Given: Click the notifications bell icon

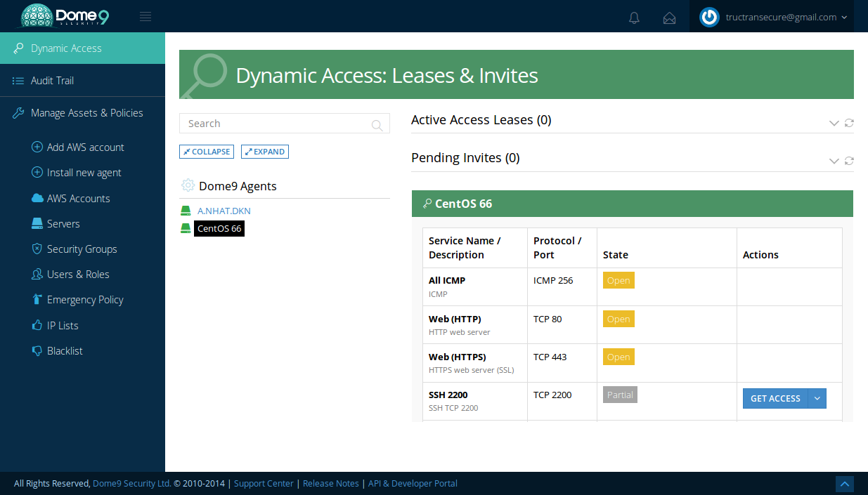Looking at the screenshot, I should [x=634, y=18].
